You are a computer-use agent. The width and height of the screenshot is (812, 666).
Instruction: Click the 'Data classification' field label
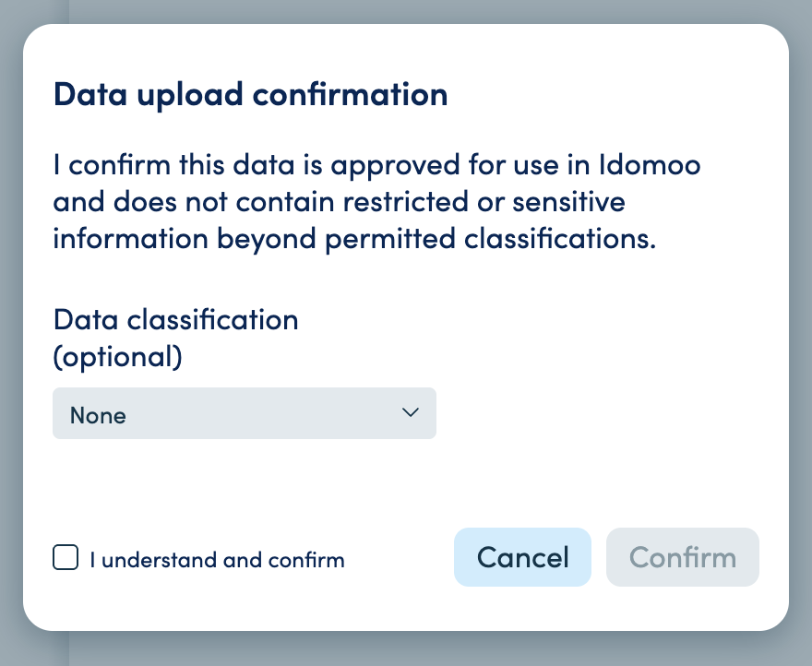(175, 319)
